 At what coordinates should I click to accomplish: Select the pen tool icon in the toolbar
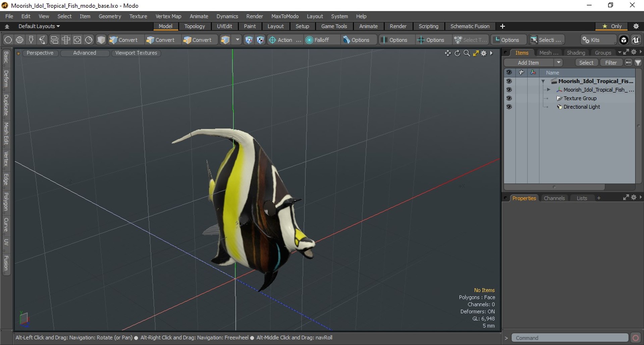31,40
